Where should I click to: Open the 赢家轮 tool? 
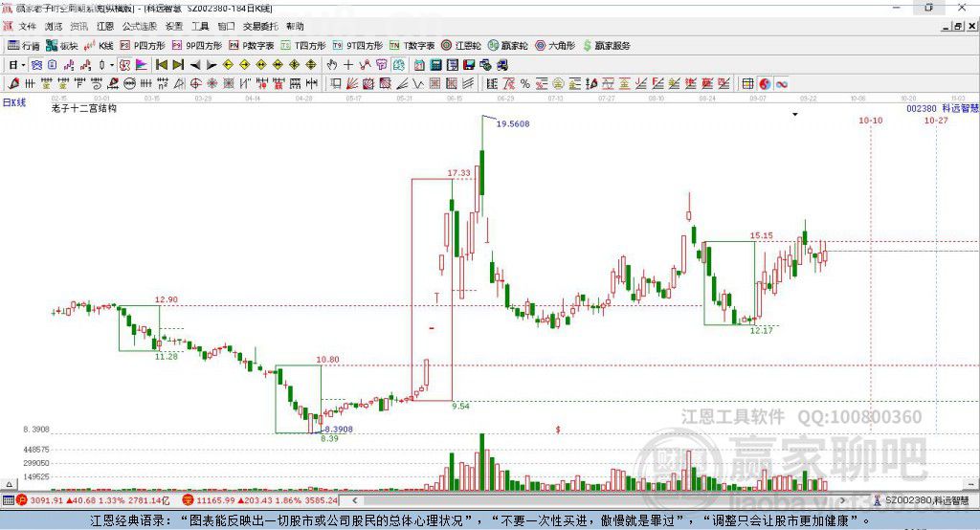click(x=507, y=46)
